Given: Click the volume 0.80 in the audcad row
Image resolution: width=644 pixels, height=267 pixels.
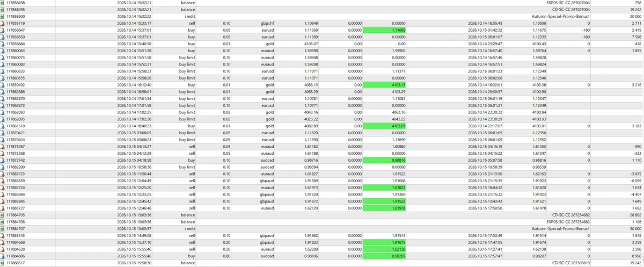Looking at the screenshot, I should (226, 256).
